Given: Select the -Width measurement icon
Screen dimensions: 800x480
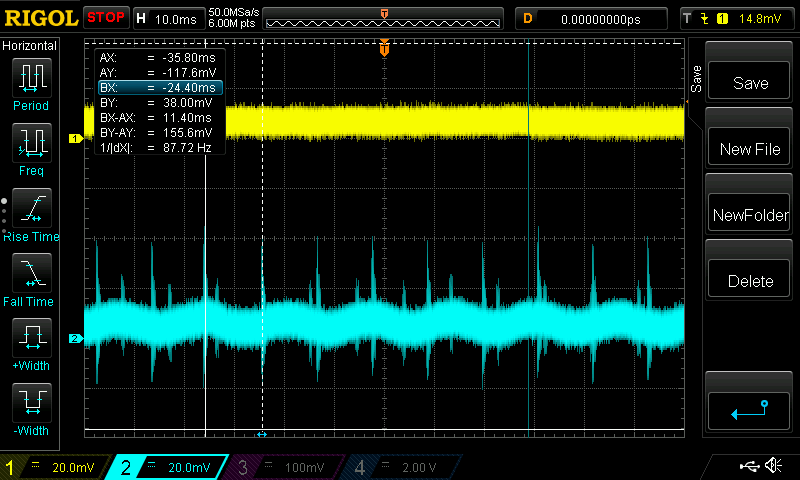Looking at the screenshot, I should coord(32,402).
